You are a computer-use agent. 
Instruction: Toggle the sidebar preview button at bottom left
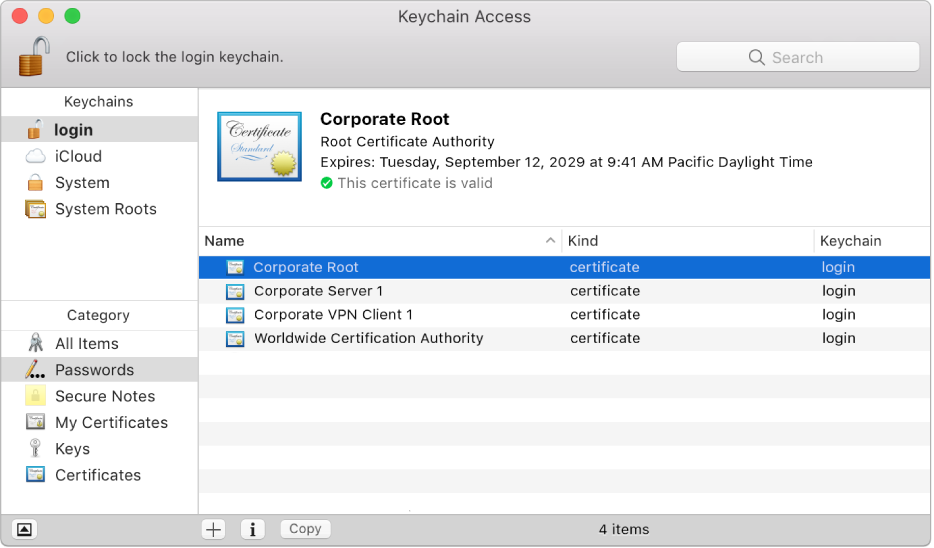[x=25, y=529]
